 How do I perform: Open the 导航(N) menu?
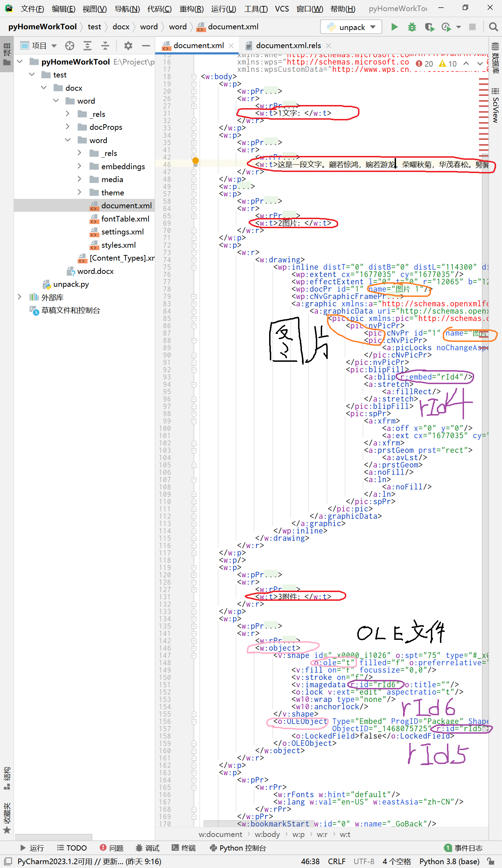click(127, 9)
